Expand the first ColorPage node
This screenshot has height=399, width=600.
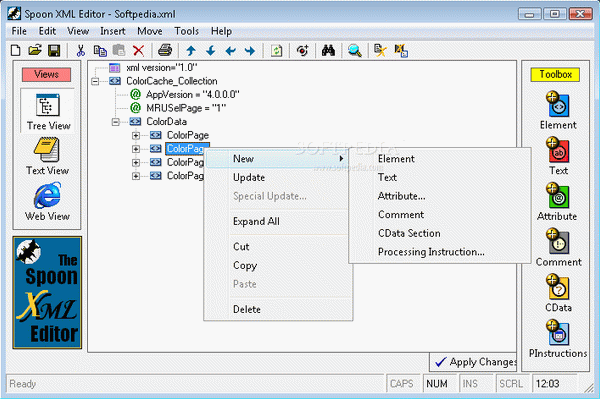pyautogui.click(x=135, y=135)
